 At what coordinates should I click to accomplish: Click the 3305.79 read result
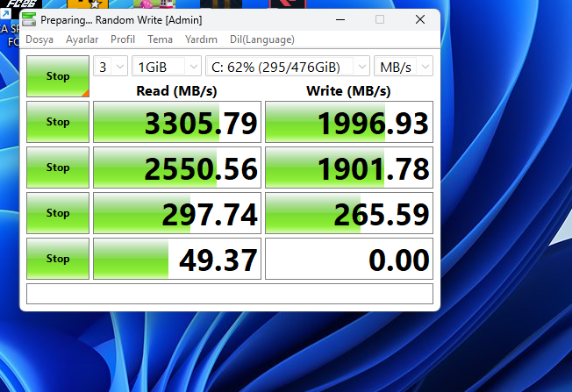click(x=177, y=122)
